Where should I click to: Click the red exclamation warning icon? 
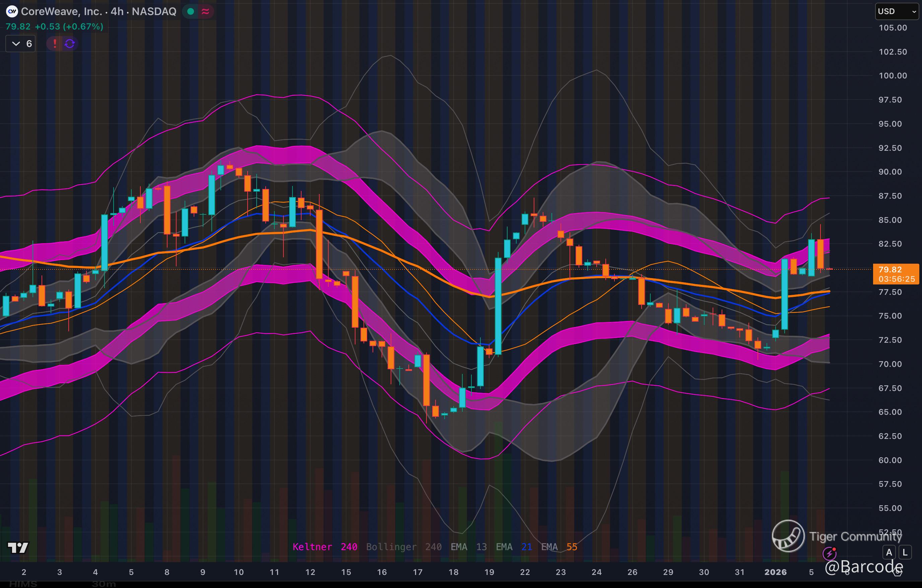(55, 44)
